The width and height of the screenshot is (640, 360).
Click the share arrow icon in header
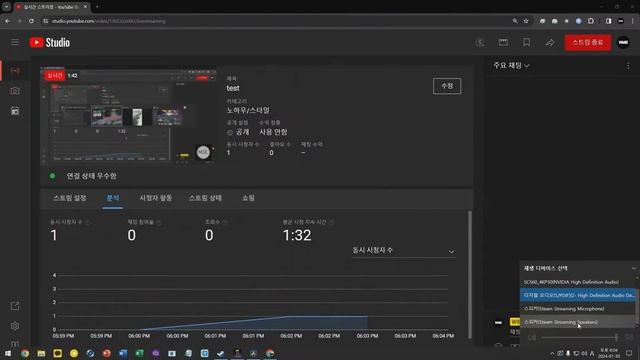point(550,42)
